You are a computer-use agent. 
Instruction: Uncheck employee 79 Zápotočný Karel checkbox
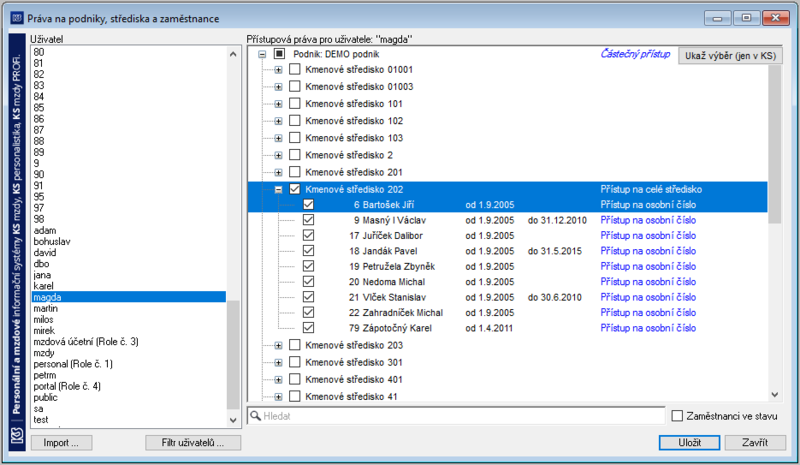point(308,328)
